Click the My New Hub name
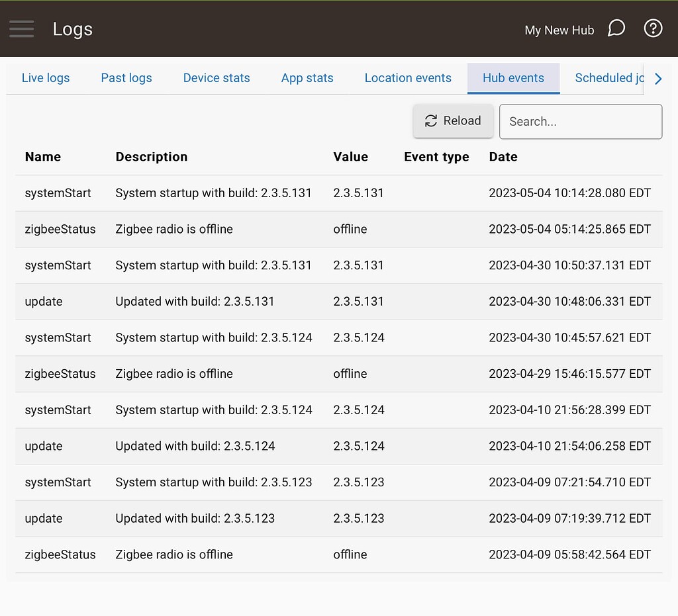The width and height of the screenshot is (678, 616). click(x=559, y=30)
